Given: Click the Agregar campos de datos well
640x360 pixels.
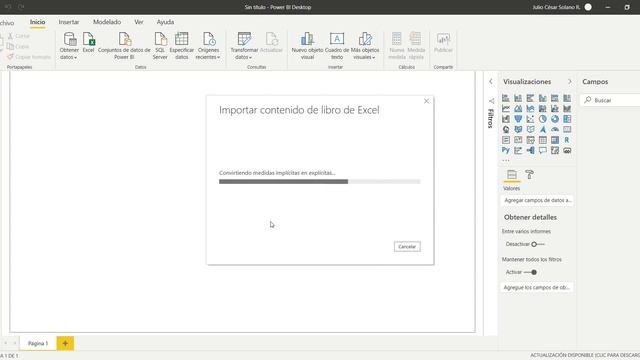Looking at the screenshot, I should click(x=537, y=200).
